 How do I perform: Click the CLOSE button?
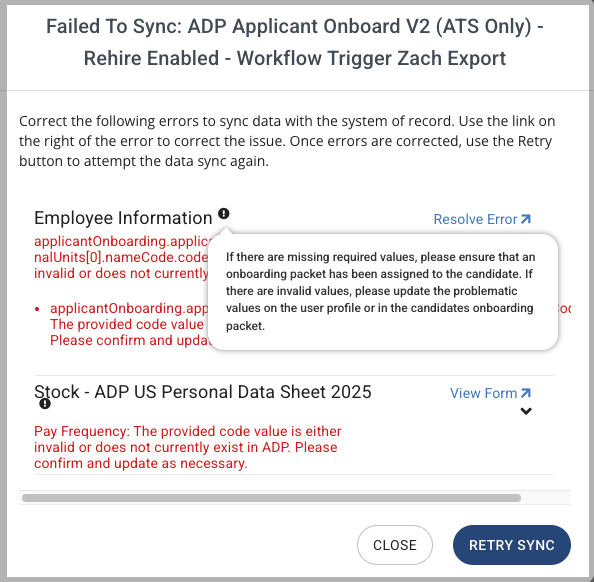[395, 545]
